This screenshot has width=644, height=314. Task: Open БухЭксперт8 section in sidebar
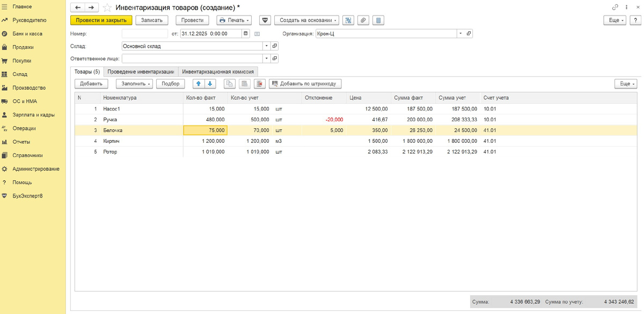pyautogui.click(x=27, y=196)
